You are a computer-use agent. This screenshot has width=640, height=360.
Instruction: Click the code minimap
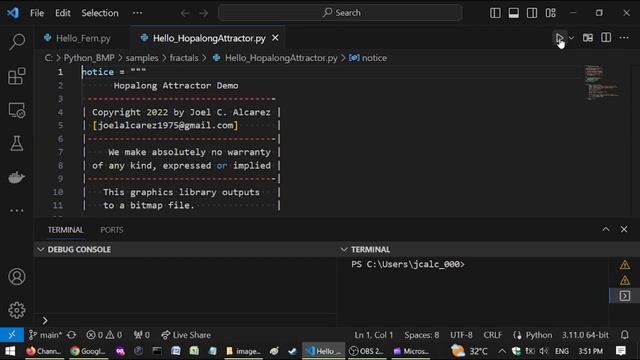coord(601,83)
